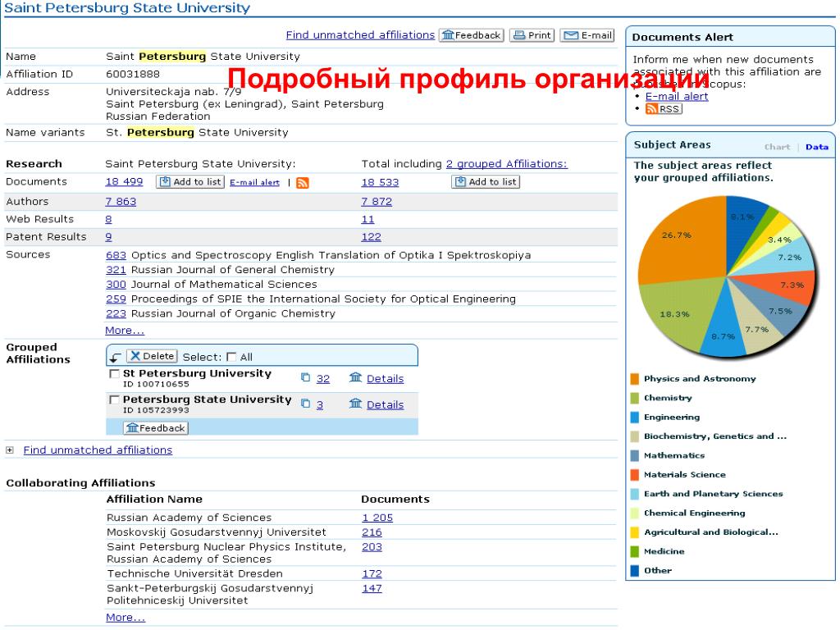Print the affiliation page

(532, 35)
